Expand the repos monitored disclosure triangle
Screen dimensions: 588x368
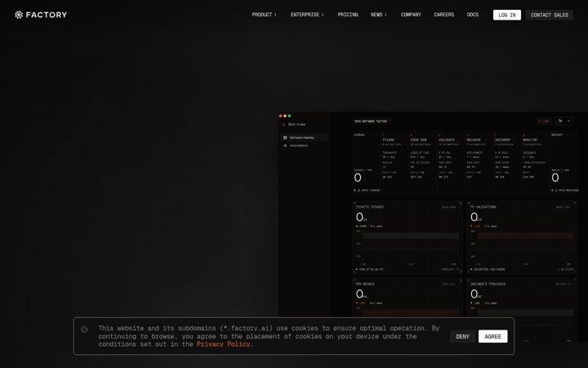coord(552,191)
